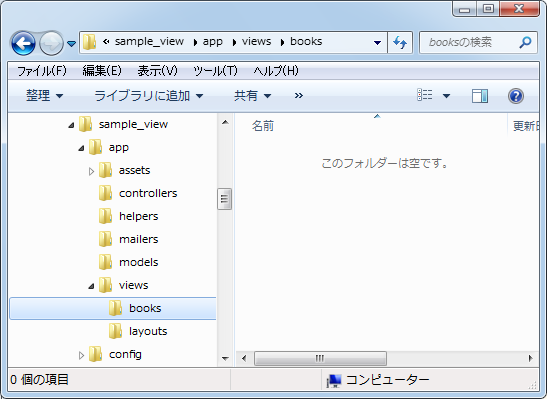Open subfolder arrow after views breadcrumb

282,42
